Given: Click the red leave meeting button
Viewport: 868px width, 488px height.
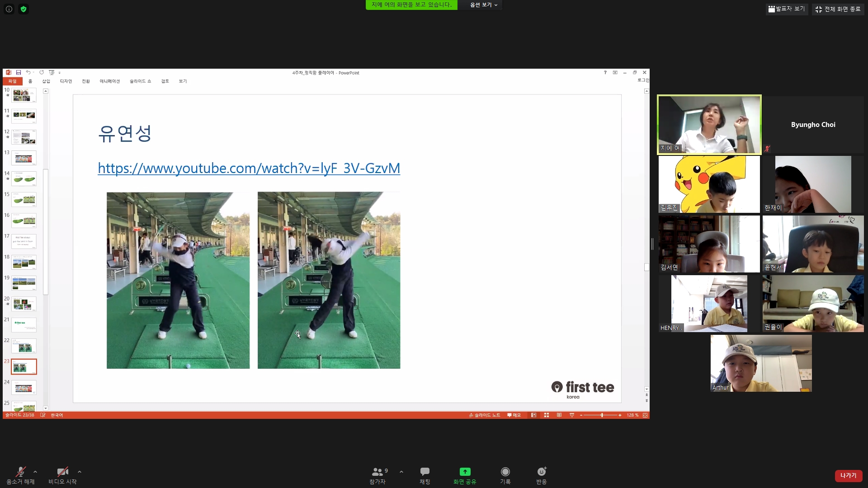Looking at the screenshot, I should (848, 475).
